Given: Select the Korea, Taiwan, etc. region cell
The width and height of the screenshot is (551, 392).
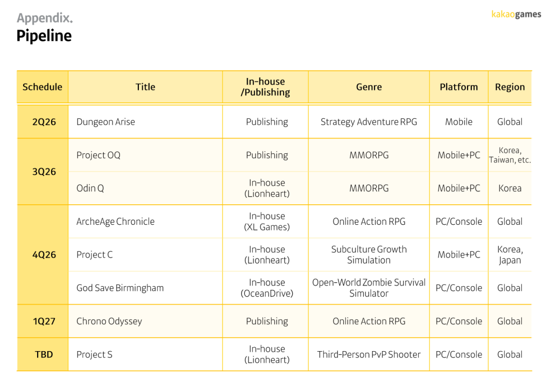Looking at the screenshot, I should [x=510, y=155].
